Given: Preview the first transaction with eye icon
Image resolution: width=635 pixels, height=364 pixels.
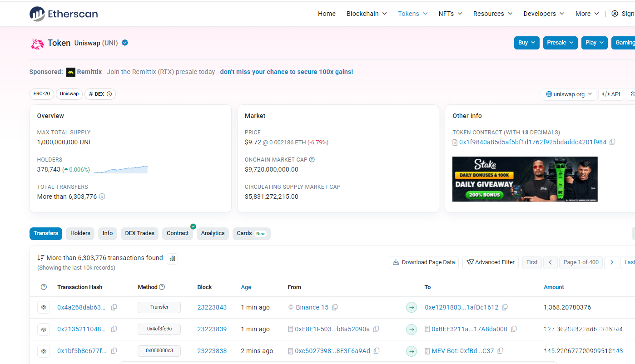Looking at the screenshot, I should [x=44, y=307].
